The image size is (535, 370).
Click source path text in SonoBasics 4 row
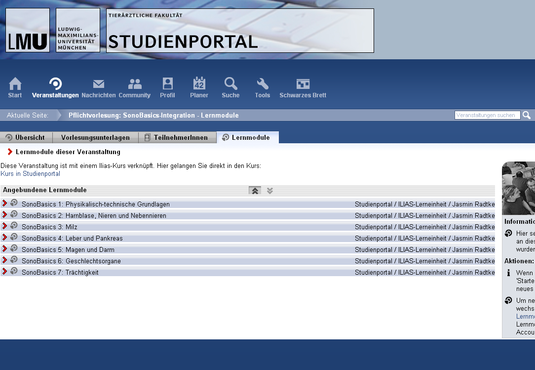[424, 238]
